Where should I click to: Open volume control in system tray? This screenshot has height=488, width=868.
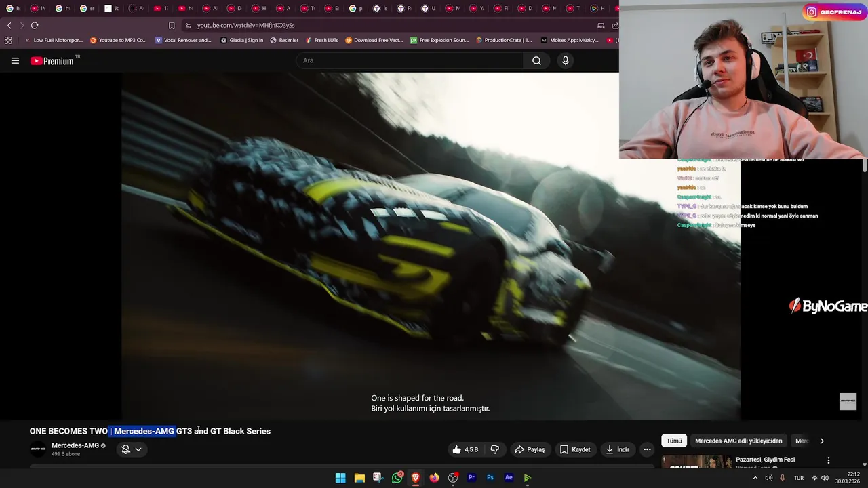[x=825, y=478]
